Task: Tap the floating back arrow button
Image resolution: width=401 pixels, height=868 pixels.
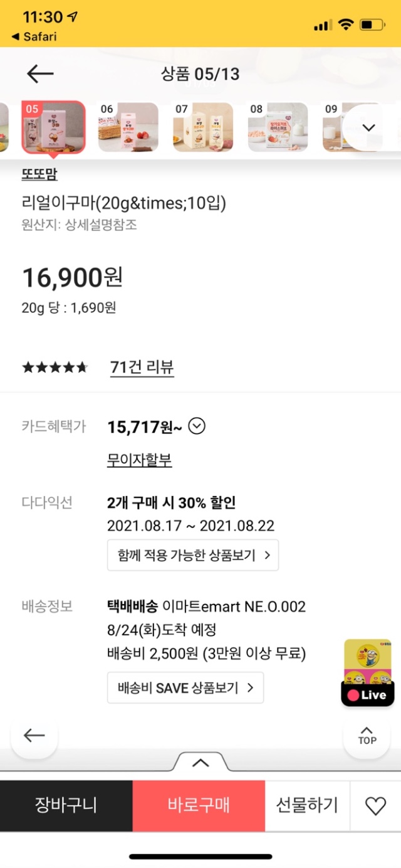Action: click(x=34, y=736)
